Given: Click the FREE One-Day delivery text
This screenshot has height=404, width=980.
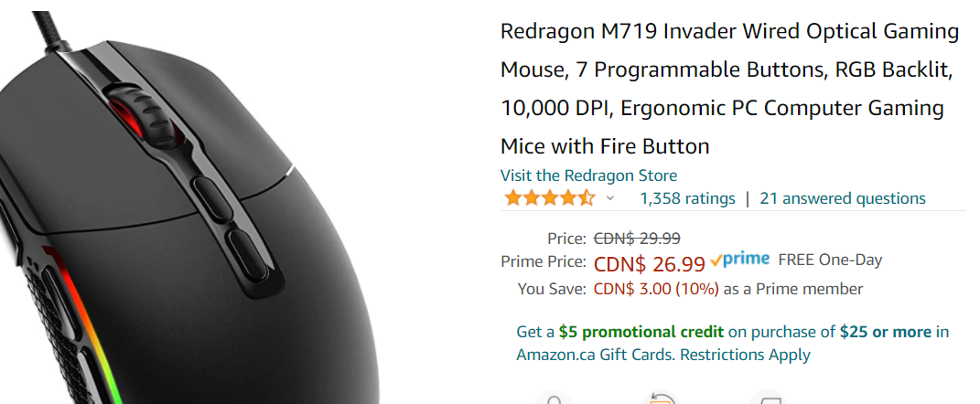Looking at the screenshot, I should click(x=830, y=260).
